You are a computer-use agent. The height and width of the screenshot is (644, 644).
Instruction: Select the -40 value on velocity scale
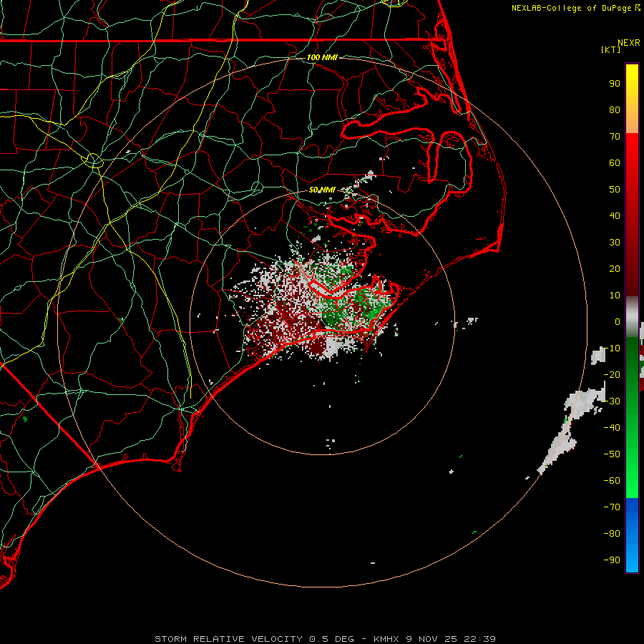tap(612, 428)
